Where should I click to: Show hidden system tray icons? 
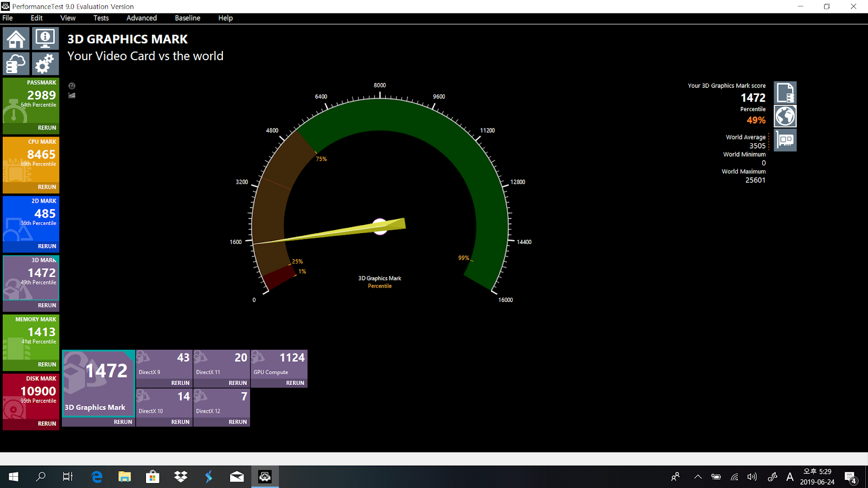[x=698, y=477]
